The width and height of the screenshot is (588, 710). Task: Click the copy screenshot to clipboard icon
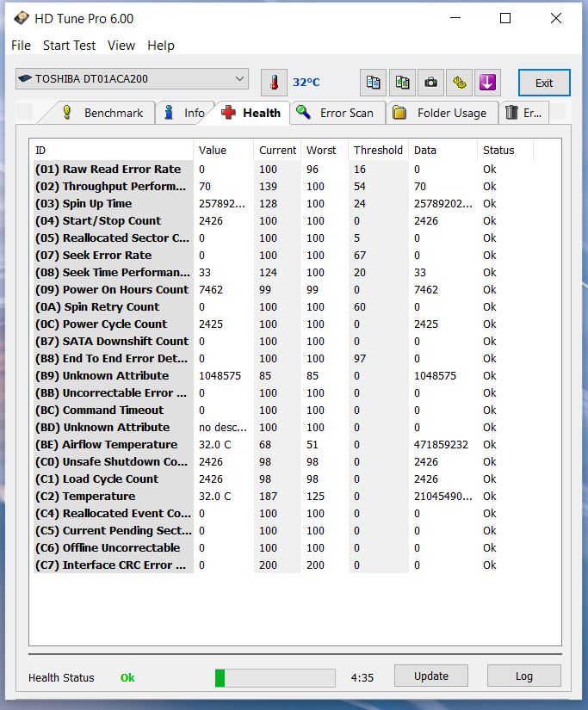402,83
